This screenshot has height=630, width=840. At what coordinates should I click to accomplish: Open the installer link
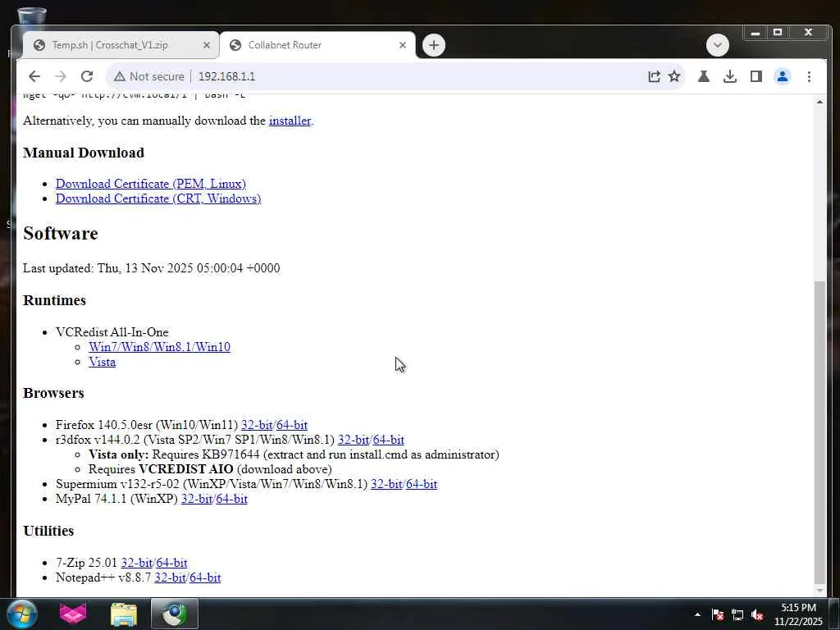[x=290, y=121]
